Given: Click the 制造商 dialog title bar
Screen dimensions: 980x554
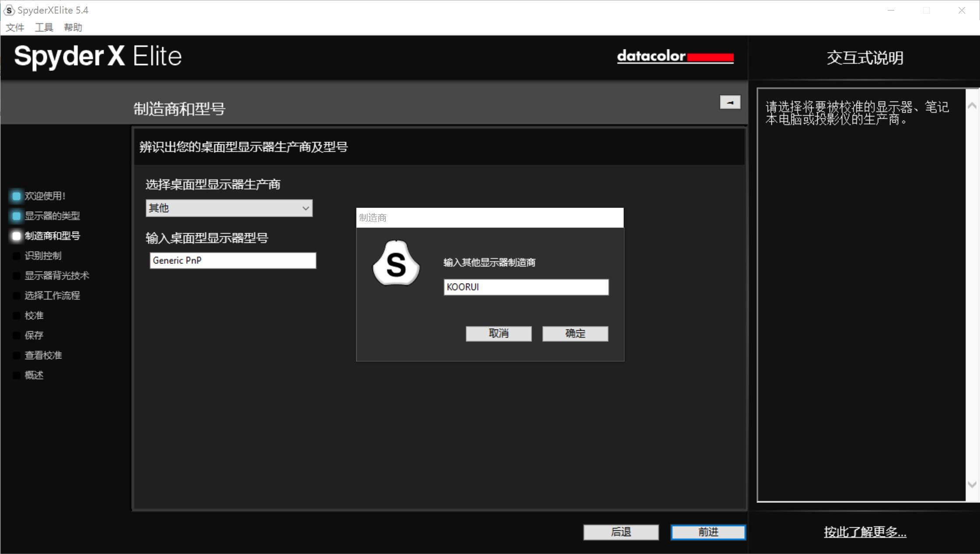Looking at the screenshot, I should pos(490,217).
